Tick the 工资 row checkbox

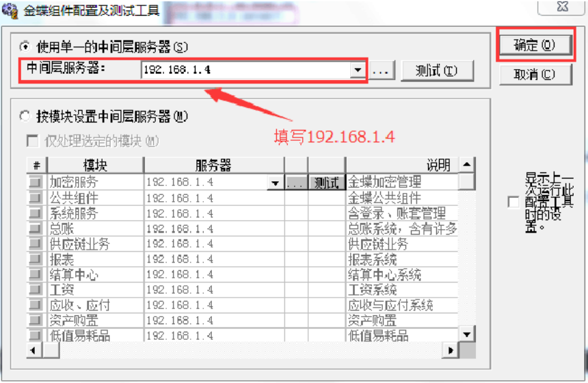pyautogui.click(x=36, y=289)
